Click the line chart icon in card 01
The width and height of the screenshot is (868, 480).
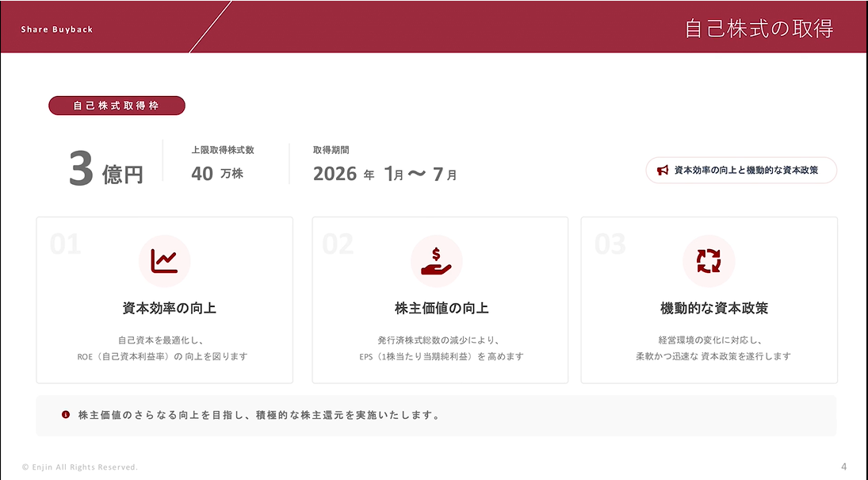165,261
